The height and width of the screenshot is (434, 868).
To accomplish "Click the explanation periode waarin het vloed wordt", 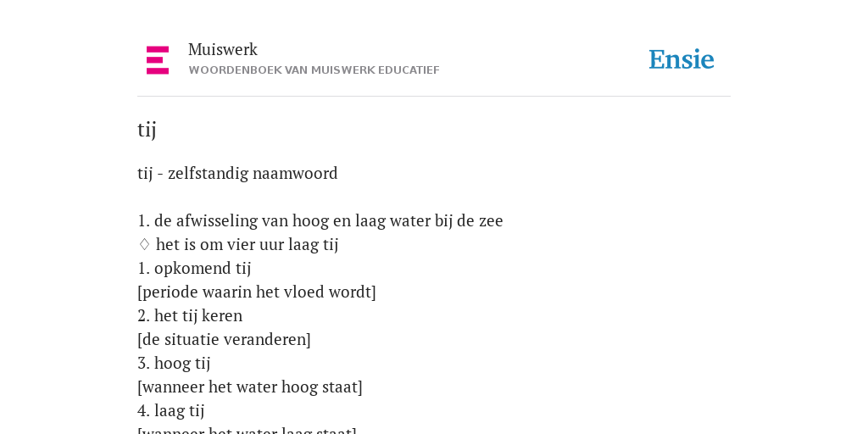I will click(257, 292).
